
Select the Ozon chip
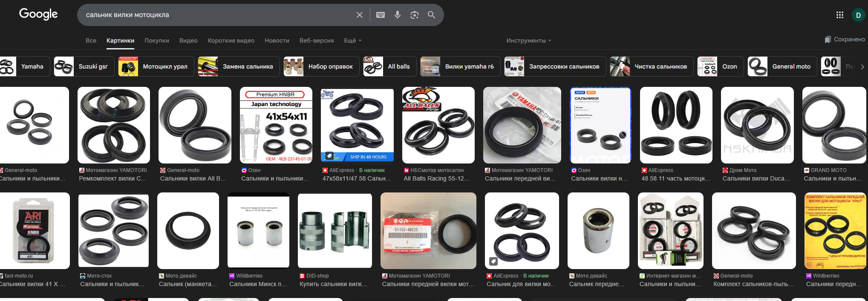(720, 66)
